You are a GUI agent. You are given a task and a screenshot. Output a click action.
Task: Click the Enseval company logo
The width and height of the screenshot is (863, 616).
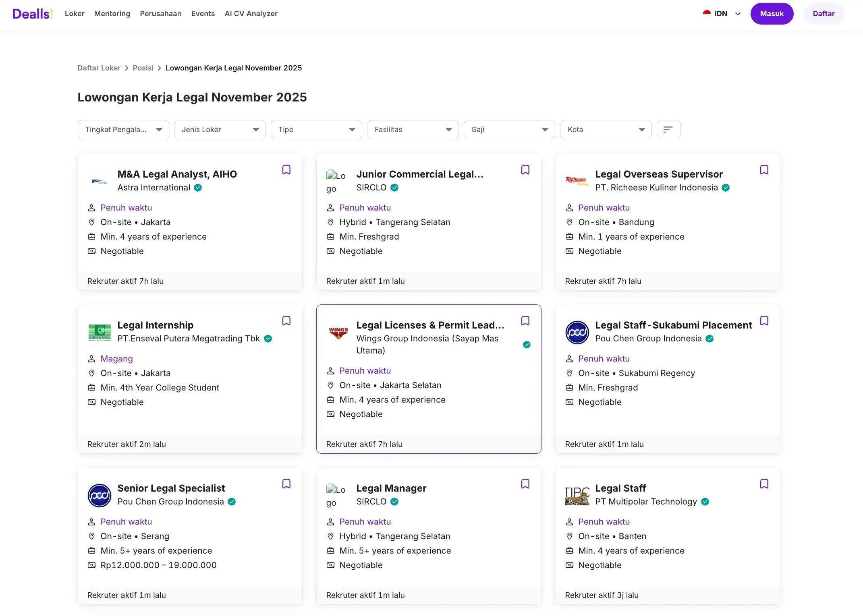(x=99, y=332)
